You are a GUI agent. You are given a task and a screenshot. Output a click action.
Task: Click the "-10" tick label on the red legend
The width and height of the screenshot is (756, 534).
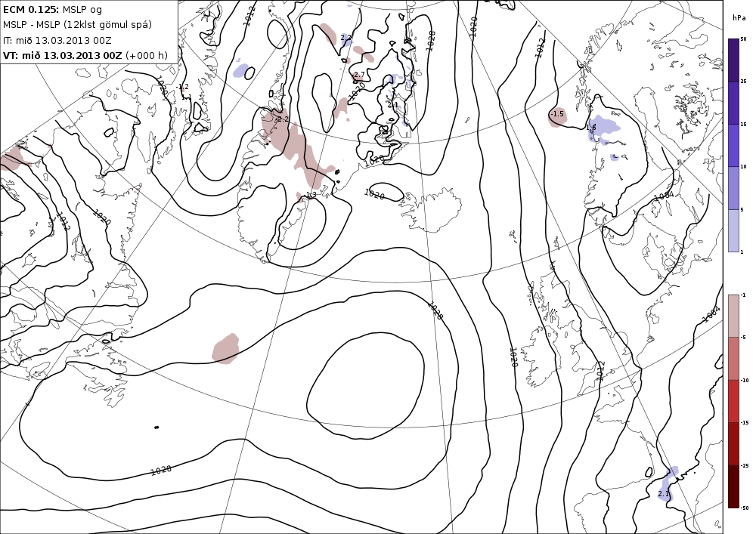pos(745,381)
